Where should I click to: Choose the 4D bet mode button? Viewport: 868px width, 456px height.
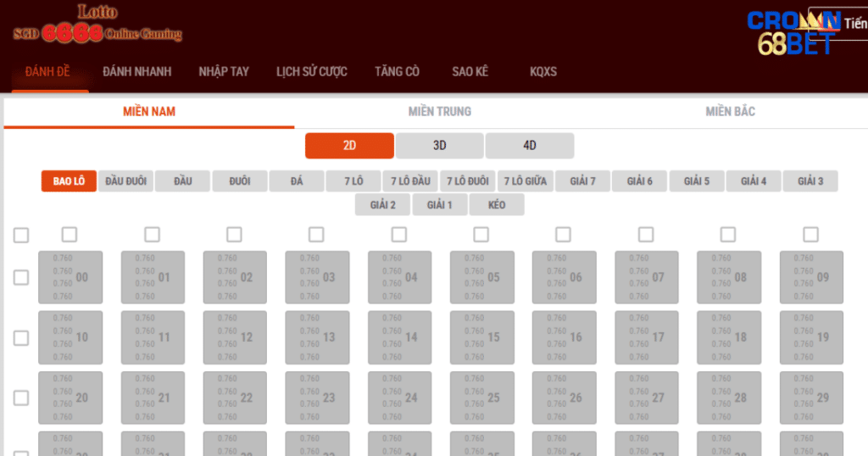click(x=529, y=146)
